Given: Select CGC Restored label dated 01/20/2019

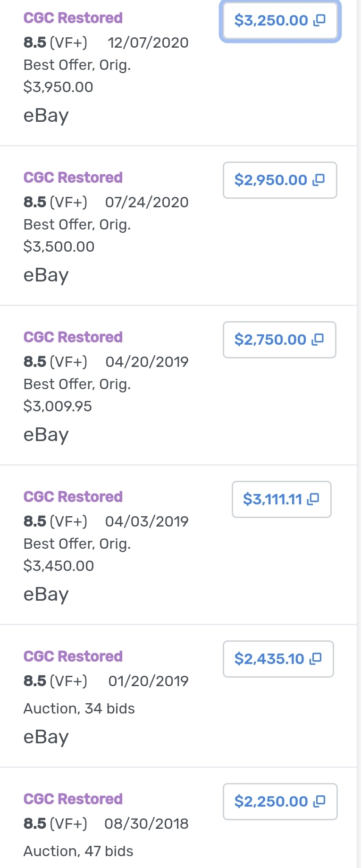Looking at the screenshot, I should coord(73,656).
